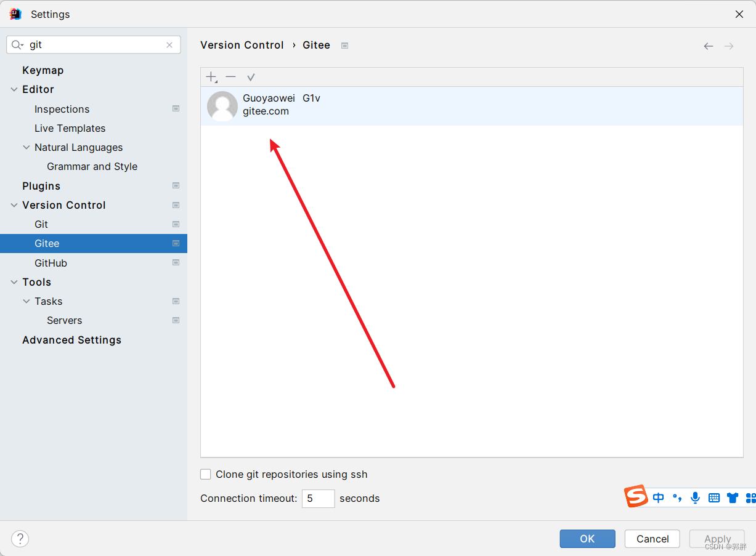
Task: Open Keymap settings
Action: tap(43, 70)
